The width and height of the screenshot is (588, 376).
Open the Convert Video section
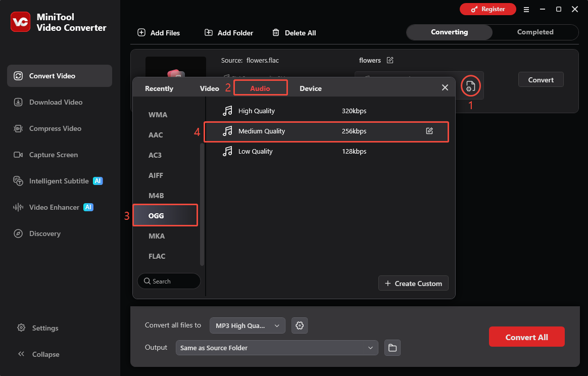pyautogui.click(x=60, y=76)
